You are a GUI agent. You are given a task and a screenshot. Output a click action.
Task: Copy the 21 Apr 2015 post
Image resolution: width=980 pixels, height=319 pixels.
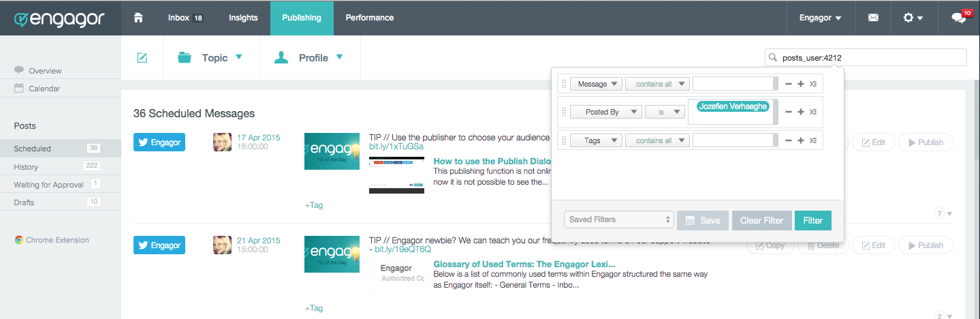coord(770,245)
